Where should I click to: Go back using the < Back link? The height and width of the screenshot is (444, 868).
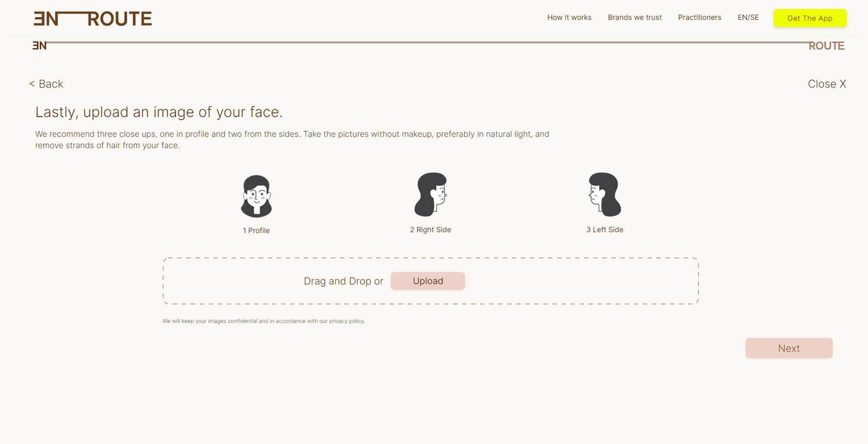(x=46, y=84)
